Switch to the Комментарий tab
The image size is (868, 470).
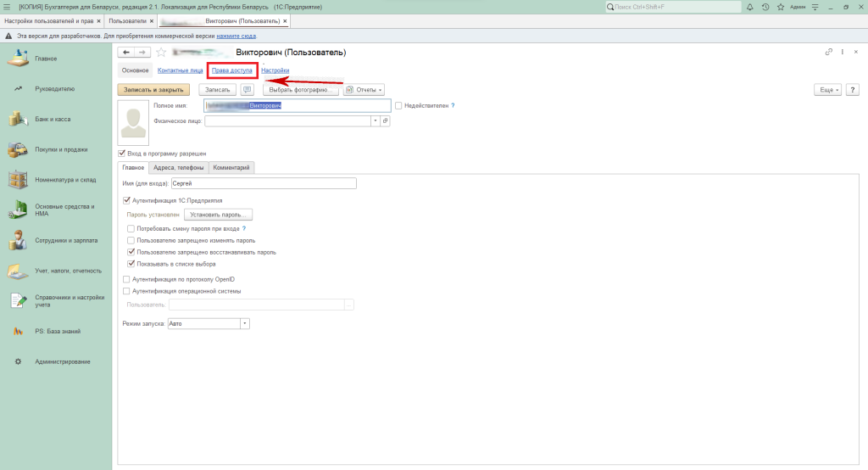pos(231,168)
